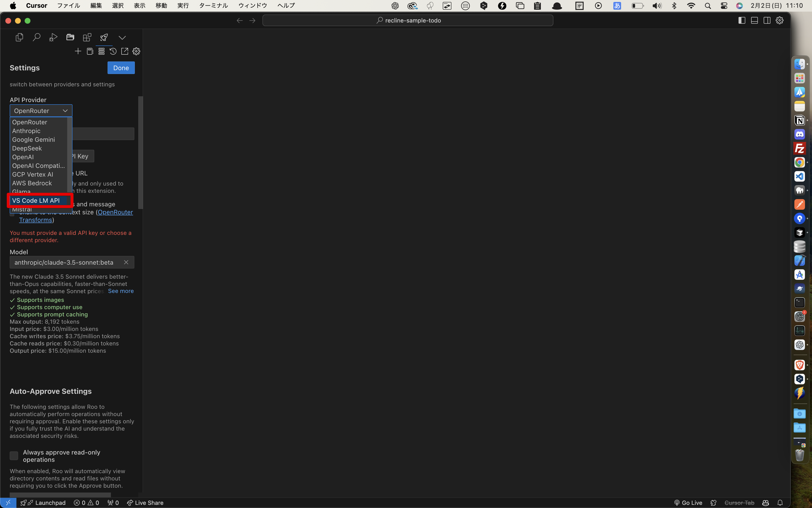The image size is (812, 508).
Task: Go back with the left arrow
Action: click(239, 21)
